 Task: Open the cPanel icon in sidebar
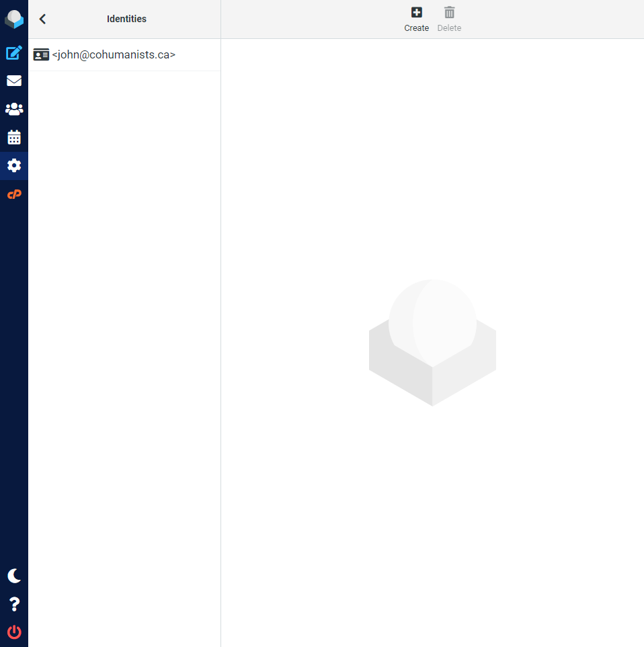point(14,194)
